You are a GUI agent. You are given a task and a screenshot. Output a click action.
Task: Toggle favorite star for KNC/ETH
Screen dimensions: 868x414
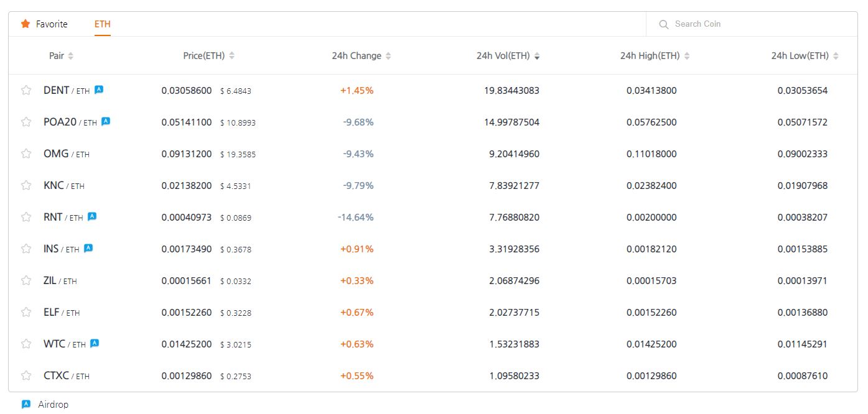click(26, 185)
